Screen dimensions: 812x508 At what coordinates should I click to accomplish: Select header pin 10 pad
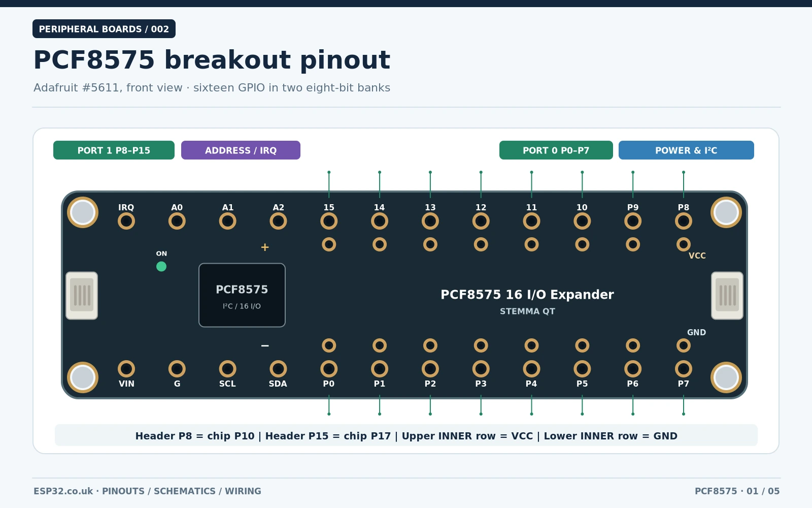pyautogui.click(x=582, y=221)
